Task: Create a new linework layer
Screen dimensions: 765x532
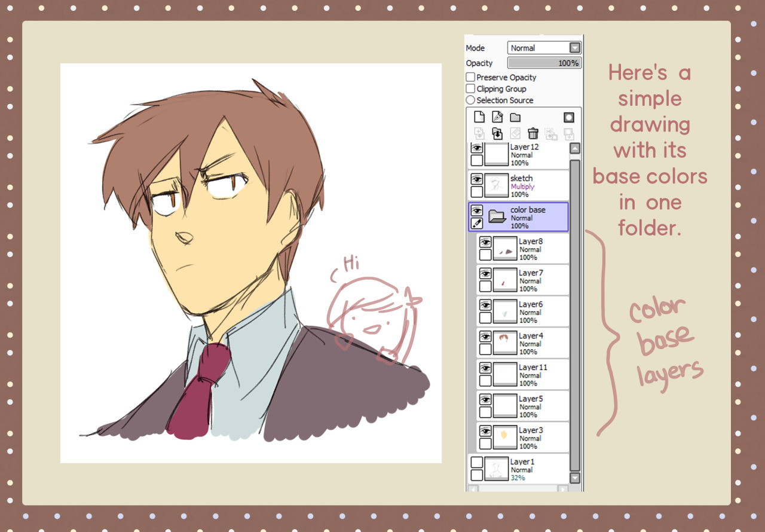Action: tap(497, 117)
